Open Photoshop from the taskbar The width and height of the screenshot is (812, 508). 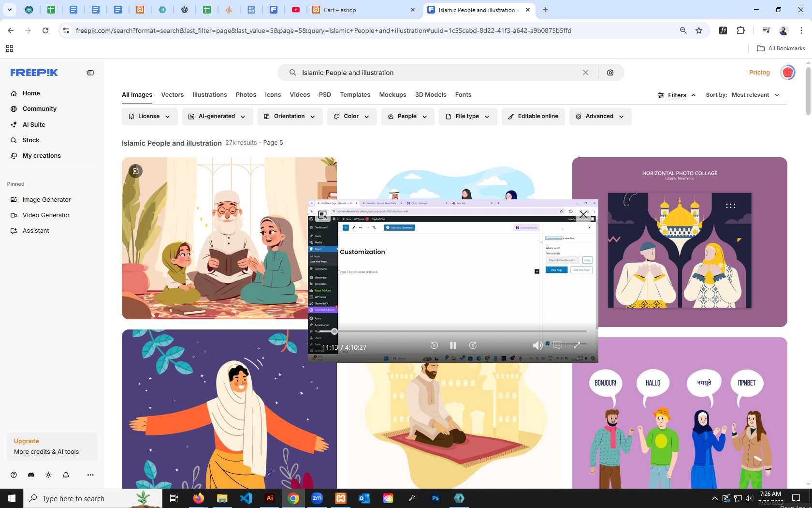435,498
